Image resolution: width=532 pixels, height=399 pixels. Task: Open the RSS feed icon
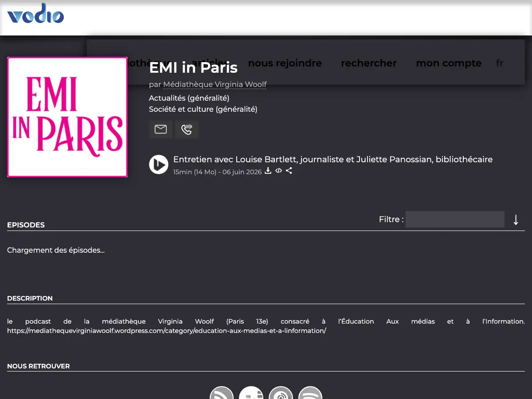click(x=222, y=393)
